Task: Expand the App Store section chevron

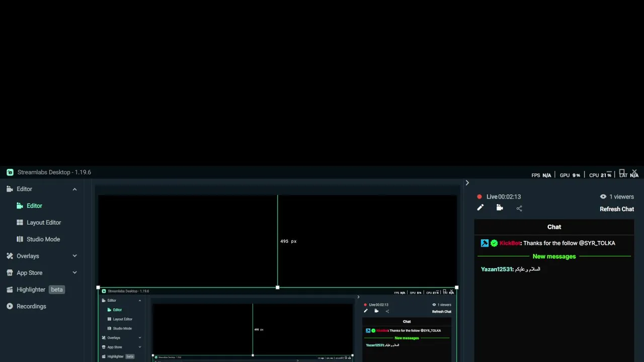Action: 74,273
